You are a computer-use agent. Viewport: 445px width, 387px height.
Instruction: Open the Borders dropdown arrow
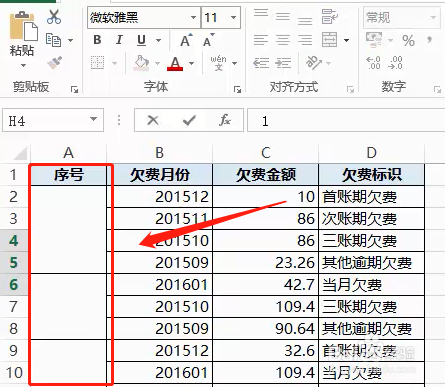(x=114, y=63)
